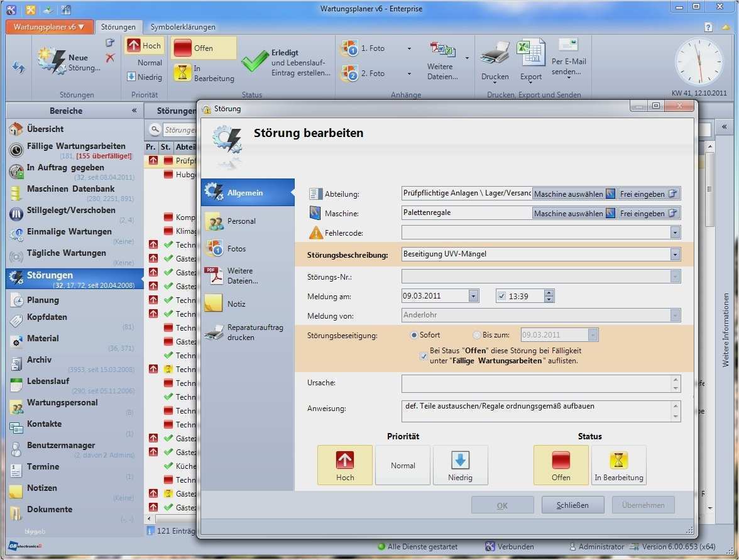
Task: Switch to the Symbolerklärungen ribbon tab
Action: pos(183,27)
